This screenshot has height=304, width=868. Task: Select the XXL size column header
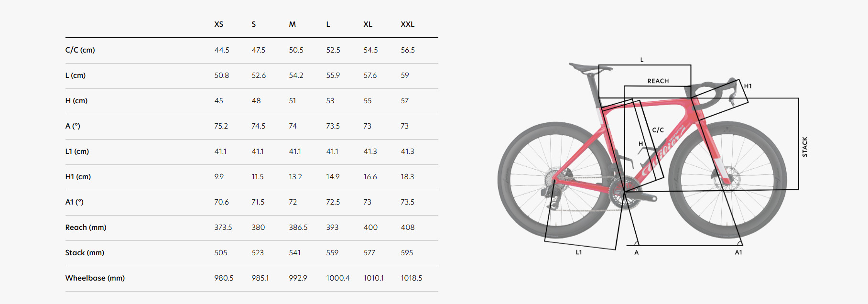click(408, 24)
